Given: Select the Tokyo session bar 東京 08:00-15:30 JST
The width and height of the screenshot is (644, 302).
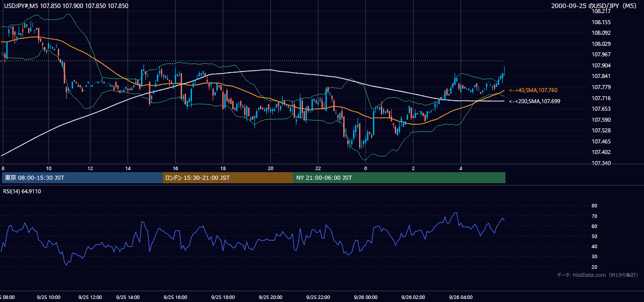Looking at the screenshot, I should (x=82, y=178).
